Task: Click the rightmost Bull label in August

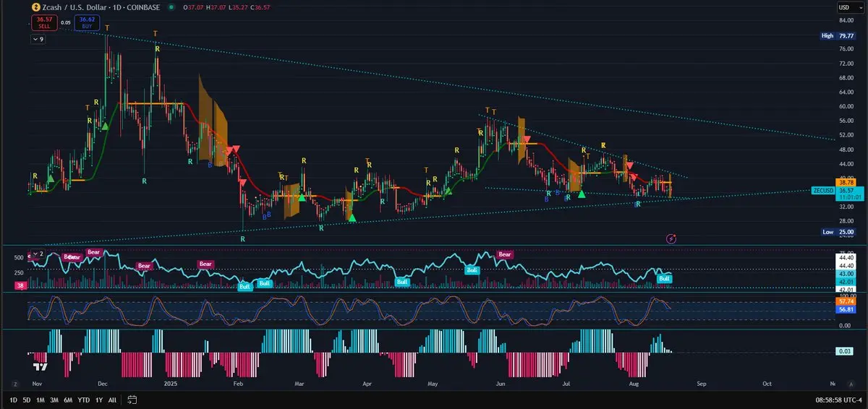Action: pyautogui.click(x=664, y=278)
